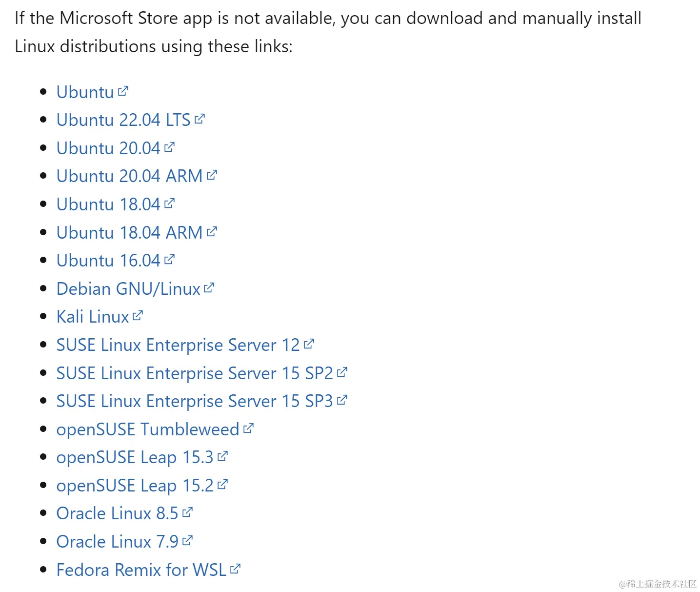This screenshot has width=700, height=592.
Task: Open the Debian GNU/Linux download link
Action: pyautogui.click(x=128, y=289)
